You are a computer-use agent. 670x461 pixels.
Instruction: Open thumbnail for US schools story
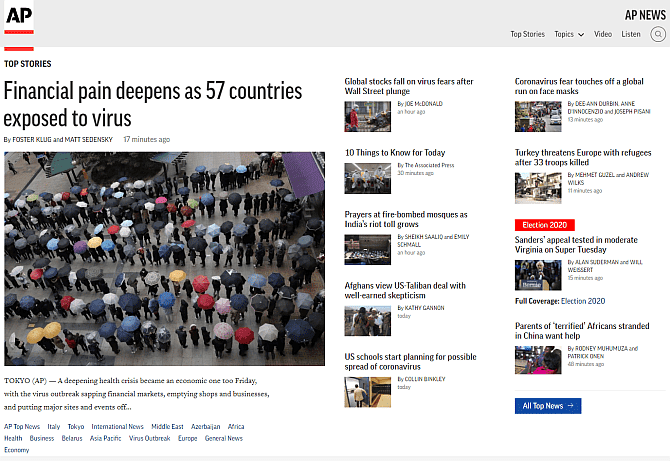(x=367, y=392)
